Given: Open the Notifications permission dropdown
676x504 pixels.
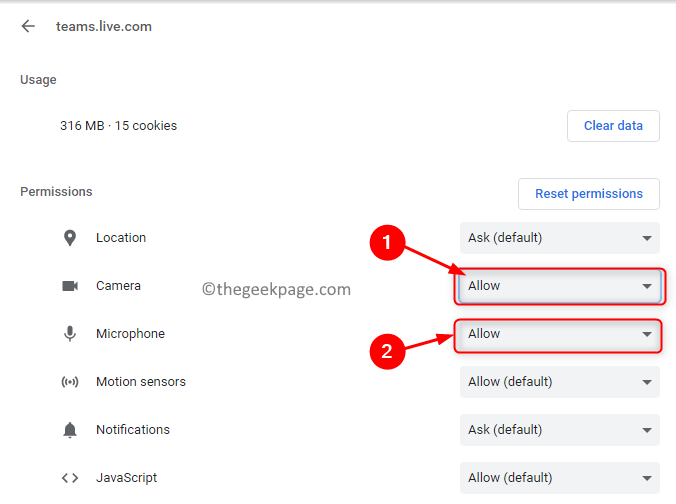Looking at the screenshot, I should pos(560,430).
